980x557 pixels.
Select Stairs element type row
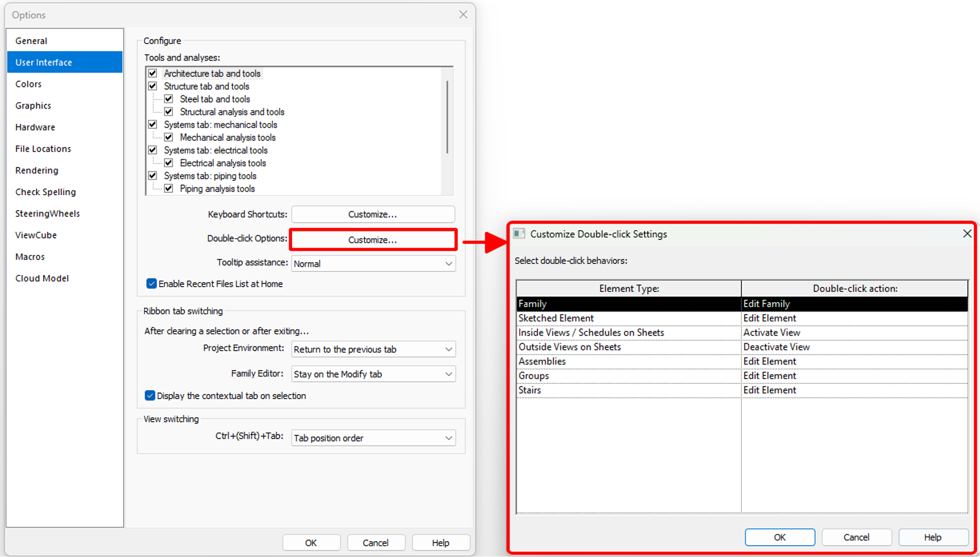742,390
